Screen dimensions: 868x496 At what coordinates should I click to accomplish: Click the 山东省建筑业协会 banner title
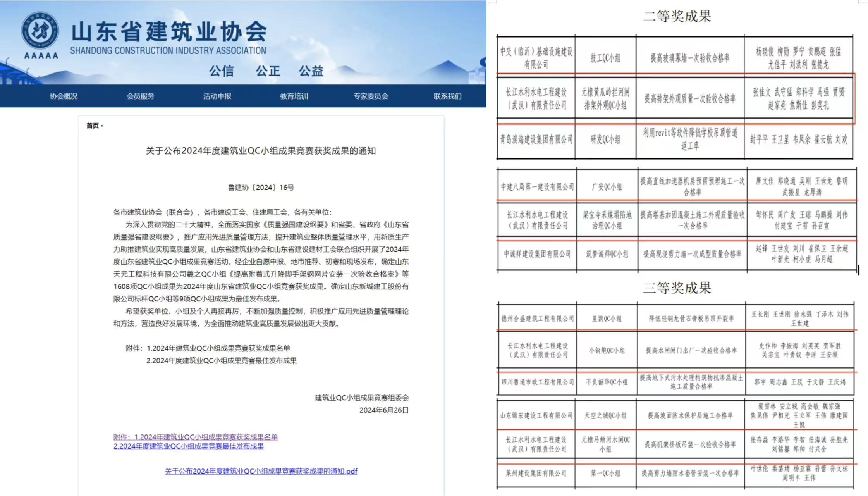tap(169, 32)
